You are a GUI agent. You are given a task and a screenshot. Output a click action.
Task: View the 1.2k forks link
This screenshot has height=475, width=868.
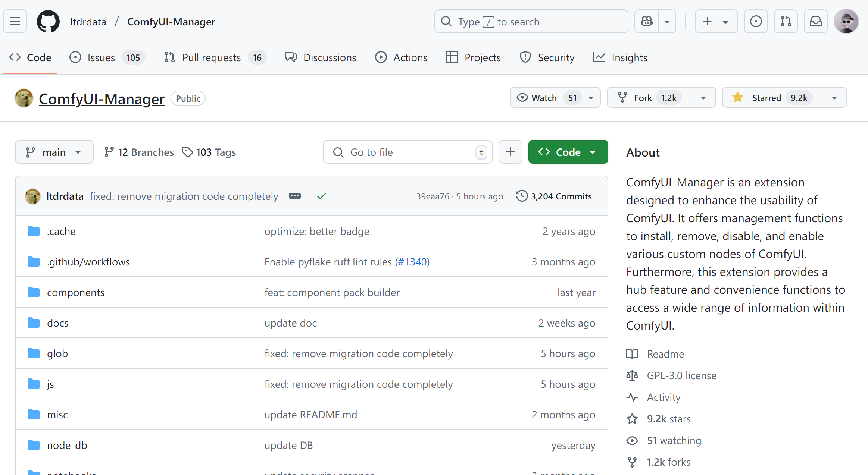pyautogui.click(x=659, y=462)
